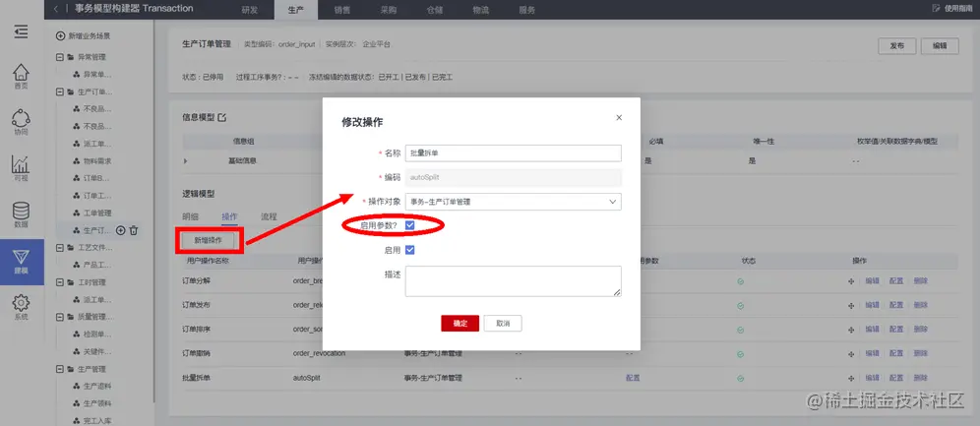Screen dimensions: 980x426
Task: Click trash icon beside 生产订... tree node
Action: [134, 230]
